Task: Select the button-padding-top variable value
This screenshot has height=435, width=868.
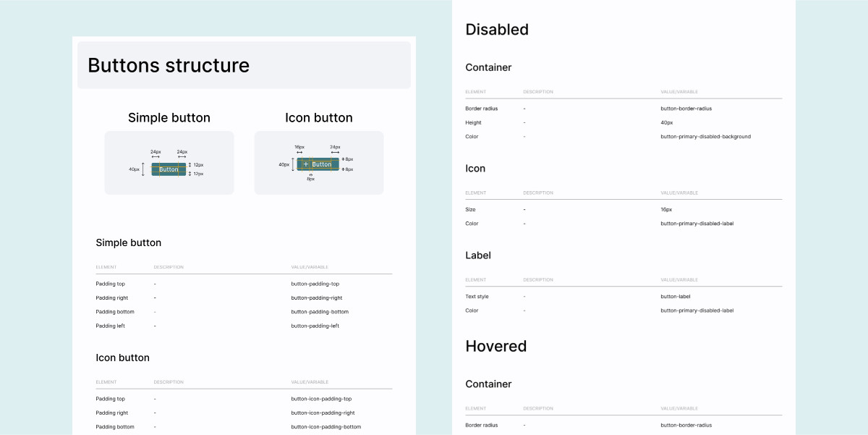Action: point(315,284)
